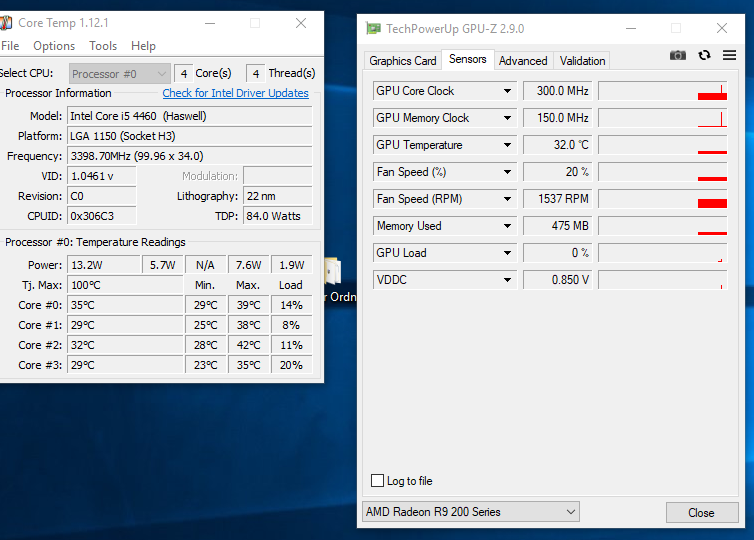The height and width of the screenshot is (540, 754).
Task: Click the Frequency value 3398.70MHz
Action: coord(189,156)
